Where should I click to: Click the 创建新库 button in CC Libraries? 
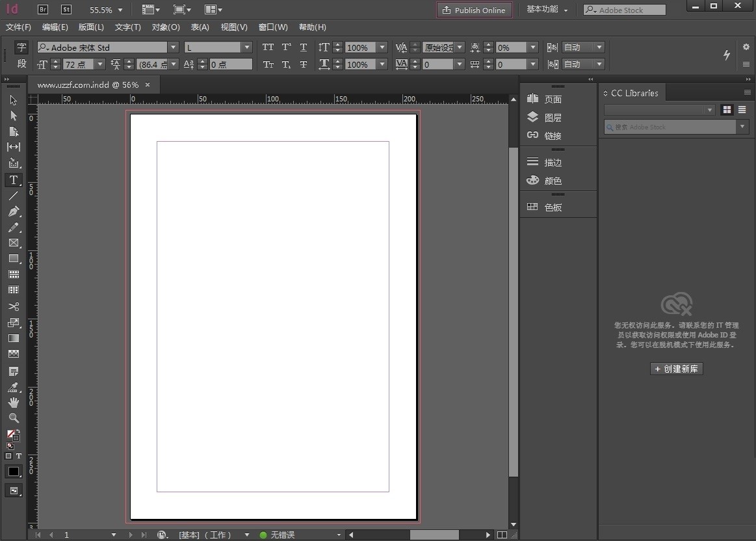[676, 369]
